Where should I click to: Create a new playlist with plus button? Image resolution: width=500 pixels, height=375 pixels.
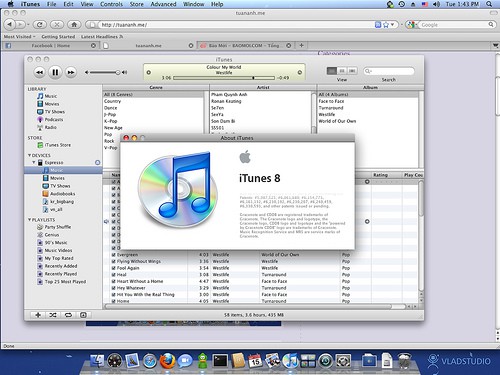point(38,315)
